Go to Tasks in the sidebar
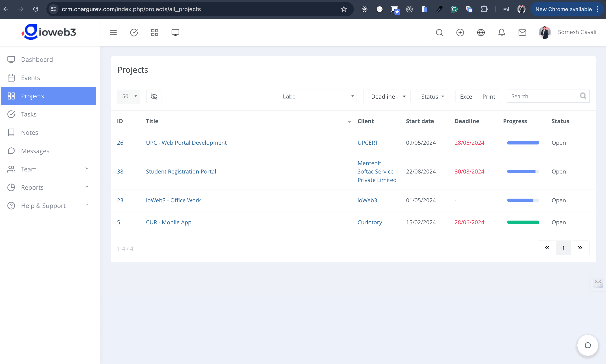The image size is (606, 364). tap(29, 114)
